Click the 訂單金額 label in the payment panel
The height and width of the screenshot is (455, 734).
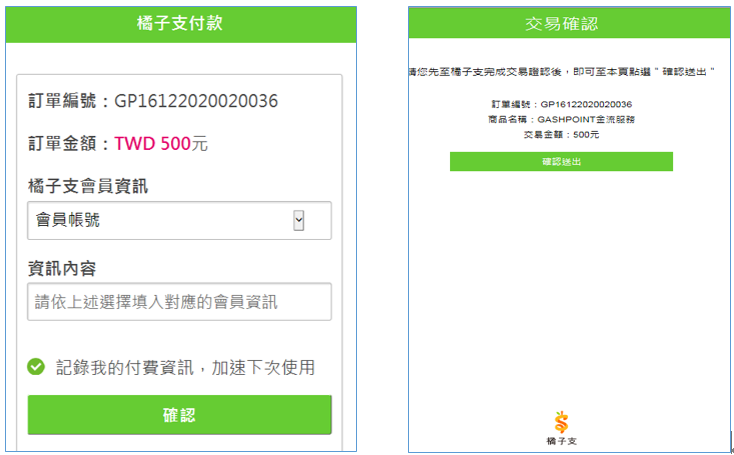69,144
